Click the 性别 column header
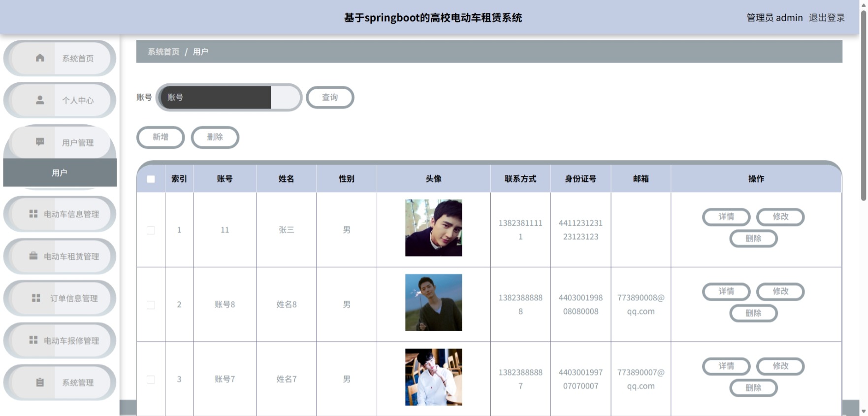The image size is (868, 416). (x=347, y=179)
